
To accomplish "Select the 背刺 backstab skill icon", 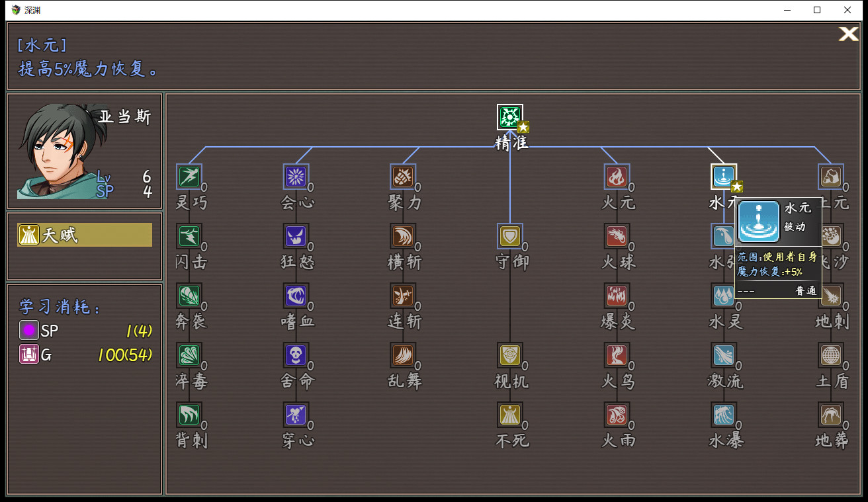I will (190, 414).
